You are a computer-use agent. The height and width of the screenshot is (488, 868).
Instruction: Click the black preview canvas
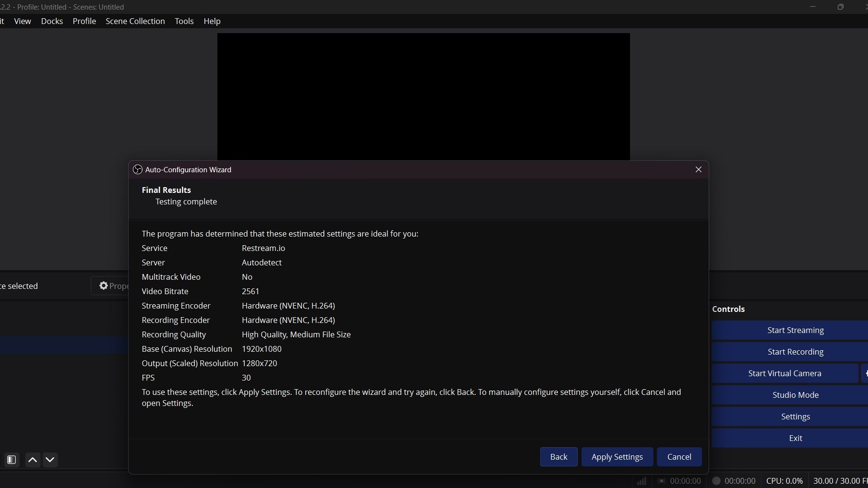point(423,96)
